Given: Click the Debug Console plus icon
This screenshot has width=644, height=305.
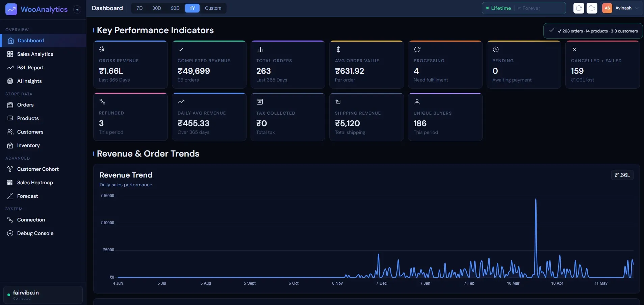Looking at the screenshot, I should (10, 233).
